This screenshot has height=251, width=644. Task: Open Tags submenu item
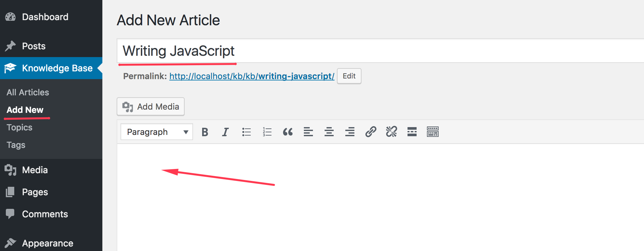click(x=16, y=145)
